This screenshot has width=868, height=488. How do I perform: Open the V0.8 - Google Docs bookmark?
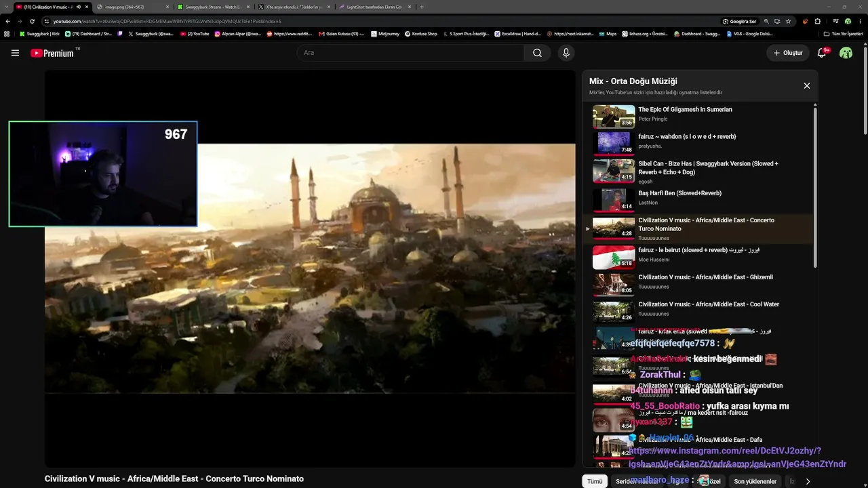(x=749, y=33)
